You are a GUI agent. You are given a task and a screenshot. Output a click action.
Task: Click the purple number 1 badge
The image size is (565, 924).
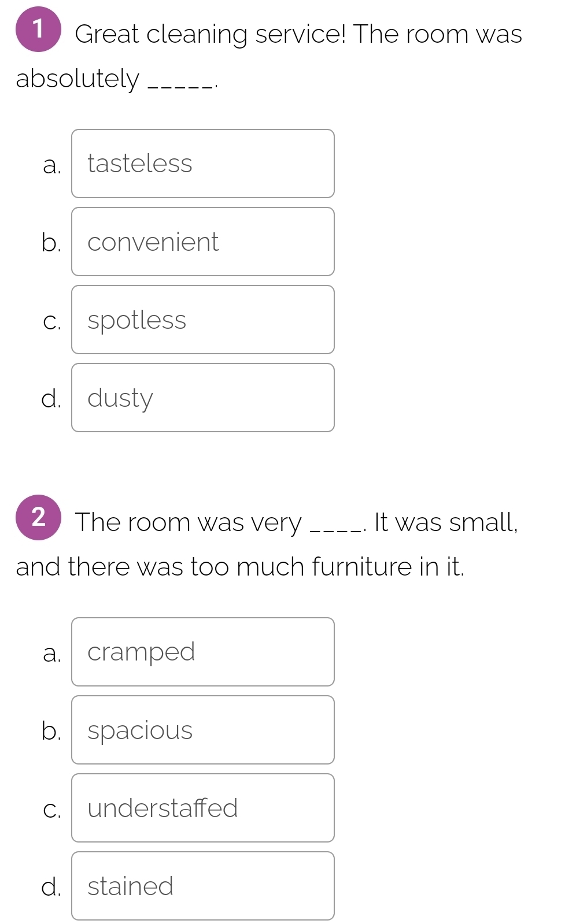(x=38, y=29)
